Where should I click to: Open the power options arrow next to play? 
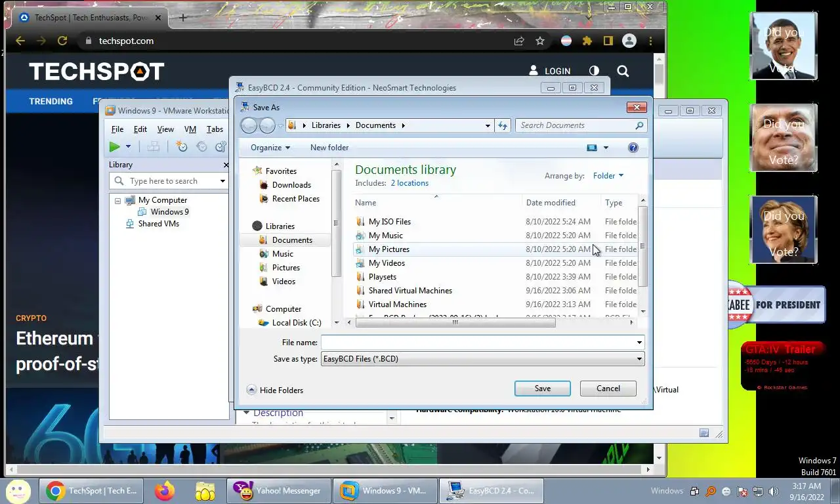click(129, 147)
